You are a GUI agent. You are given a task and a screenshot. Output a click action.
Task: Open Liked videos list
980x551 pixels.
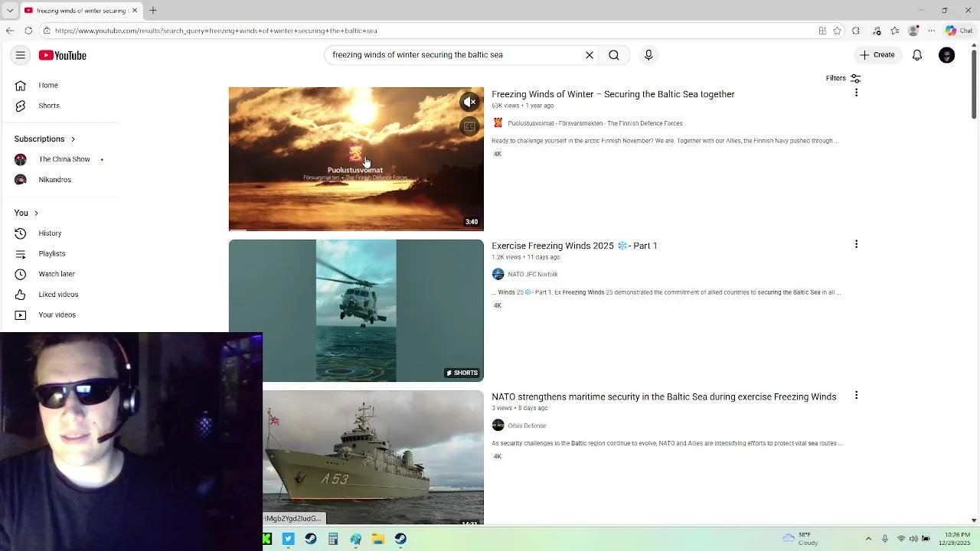[x=60, y=295]
